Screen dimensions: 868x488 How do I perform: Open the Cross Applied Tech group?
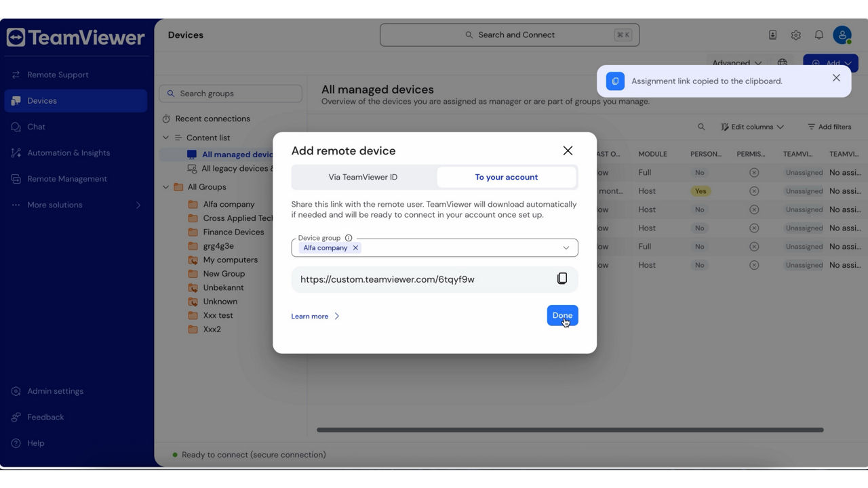point(231,218)
